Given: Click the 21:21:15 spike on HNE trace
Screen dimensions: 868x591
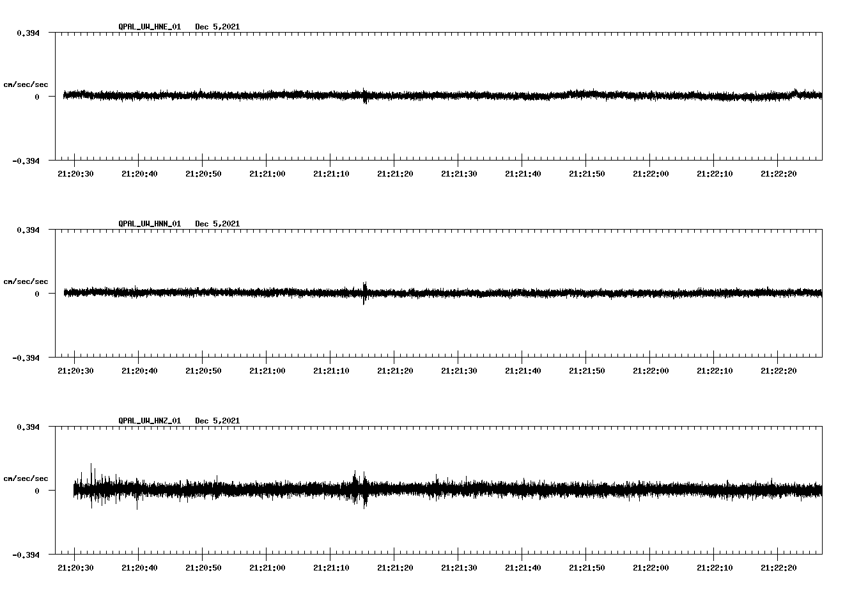Looking at the screenshot, I should (365, 96).
